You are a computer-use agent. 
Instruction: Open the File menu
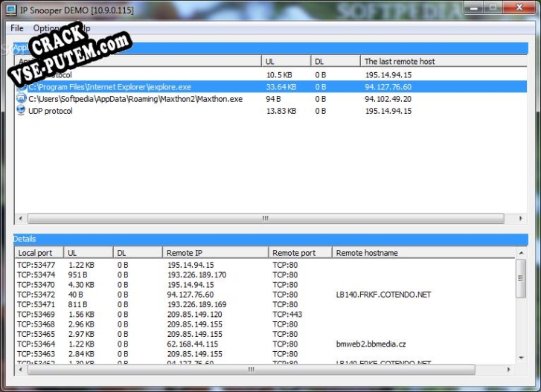tap(17, 28)
